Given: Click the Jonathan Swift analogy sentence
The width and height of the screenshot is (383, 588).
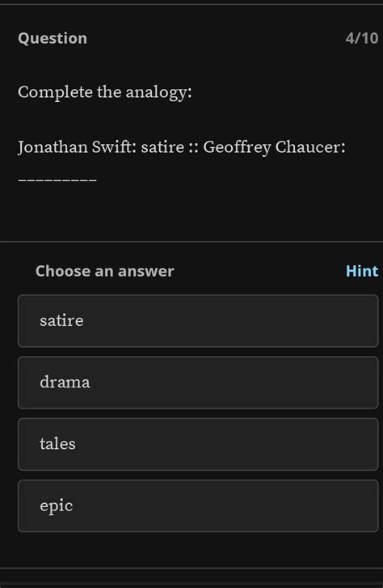Looking at the screenshot, I should (x=182, y=147).
